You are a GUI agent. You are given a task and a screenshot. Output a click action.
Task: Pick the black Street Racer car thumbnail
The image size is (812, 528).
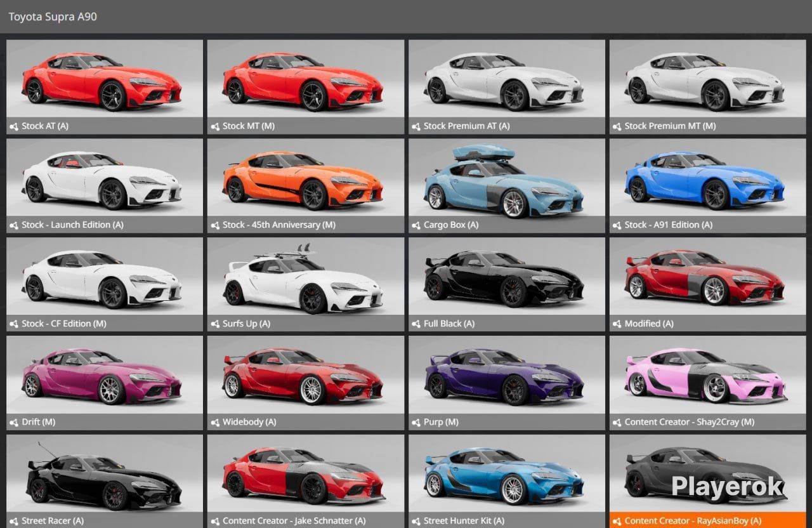pyautogui.click(x=105, y=473)
